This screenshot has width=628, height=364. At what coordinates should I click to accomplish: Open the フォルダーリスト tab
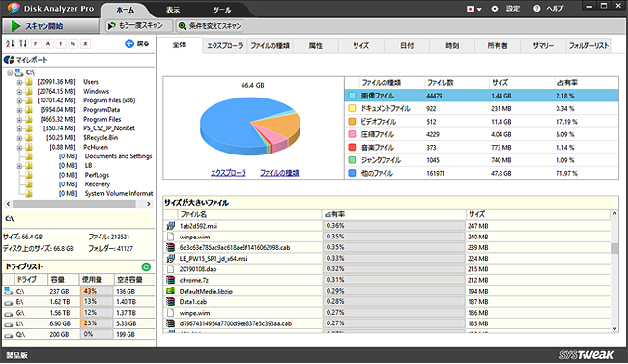588,46
